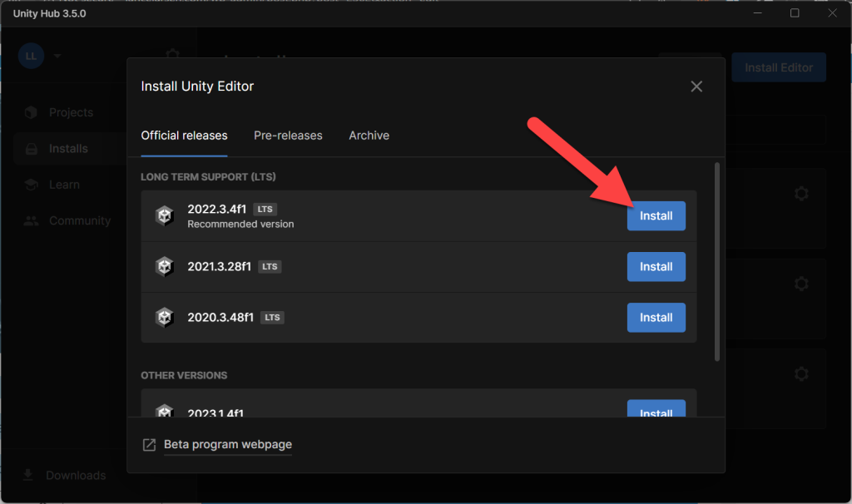852x504 pixels.
Task: Click the LL account avatar
Action: (x=31, y=56)
